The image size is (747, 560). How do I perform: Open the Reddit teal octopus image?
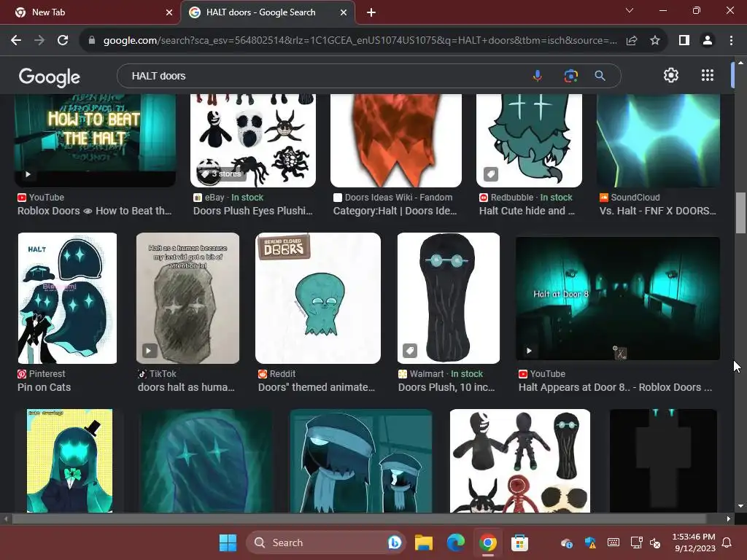pyautogui.click(x=318, y=298)
